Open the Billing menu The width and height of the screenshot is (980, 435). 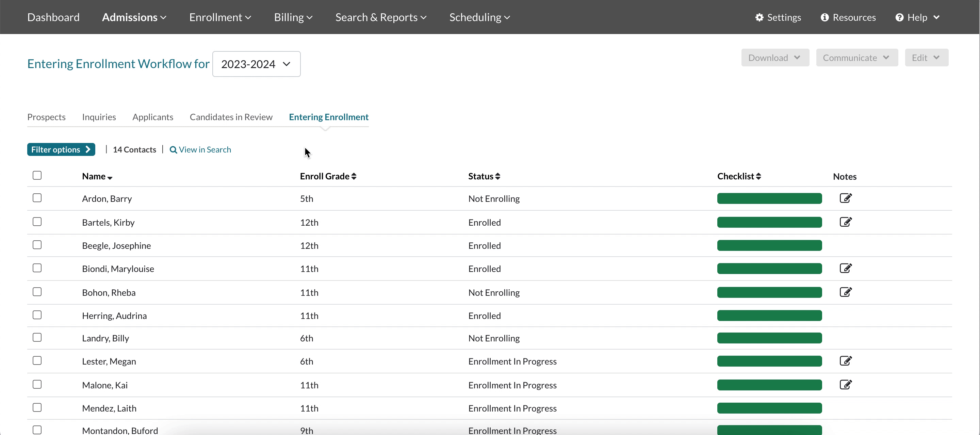tap(293, 17)
